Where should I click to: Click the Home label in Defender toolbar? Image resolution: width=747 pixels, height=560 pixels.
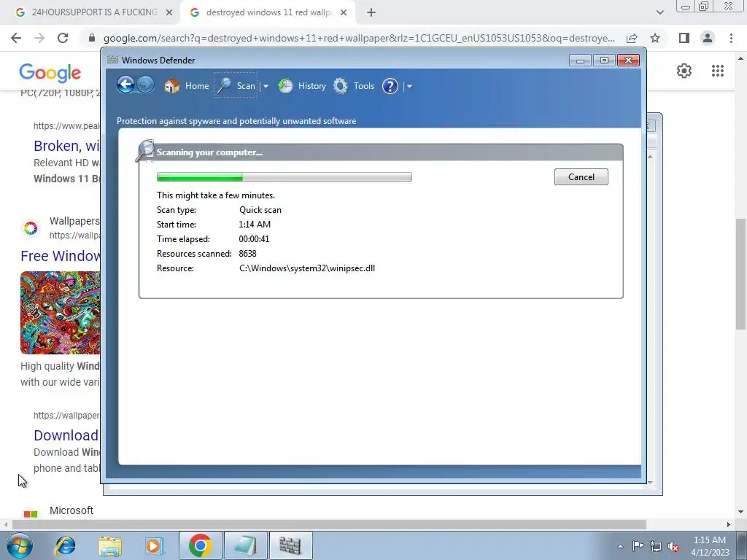tap(197, 86)
